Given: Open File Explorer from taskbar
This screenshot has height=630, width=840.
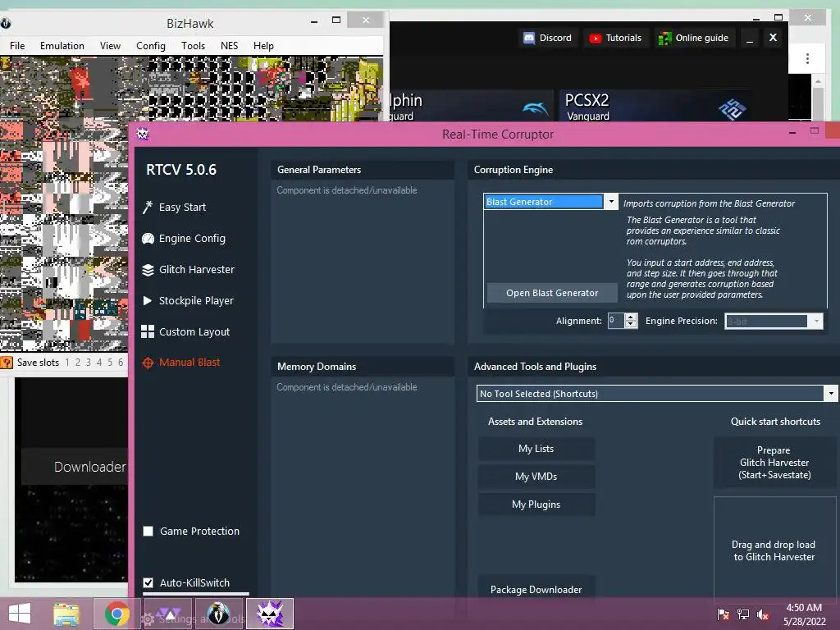Looking at the screenshot, I should 66,614.
